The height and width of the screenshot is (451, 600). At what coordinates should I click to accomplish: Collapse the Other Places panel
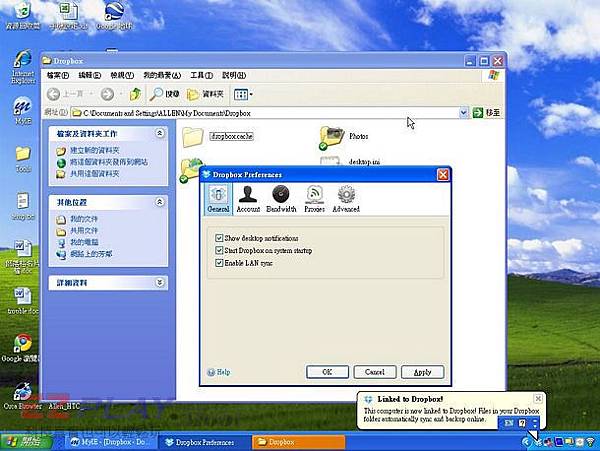pyautogui.click(x=160, y=202)
